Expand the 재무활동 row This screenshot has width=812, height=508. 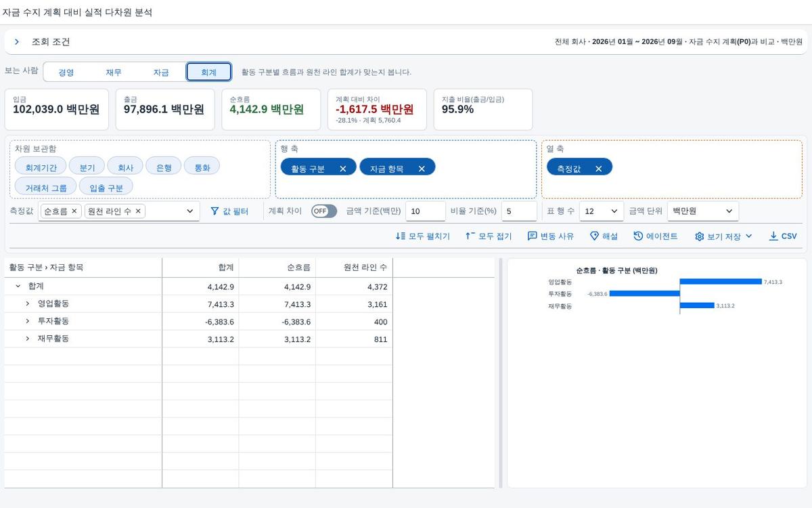27,339
